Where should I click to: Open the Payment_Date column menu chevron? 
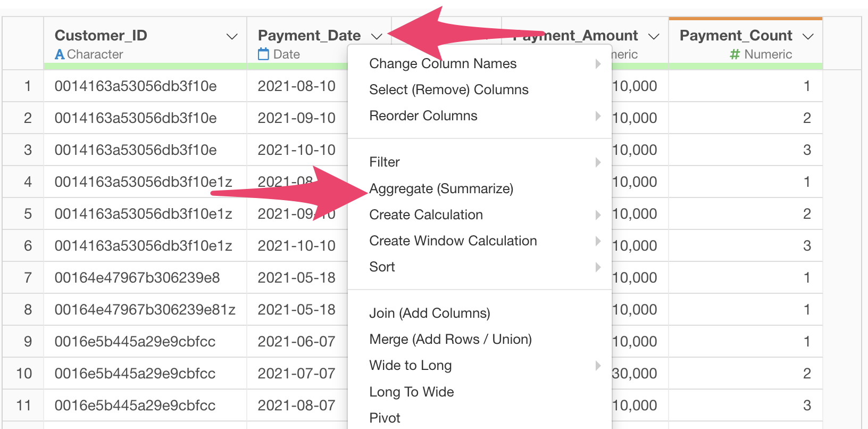[377, 36]
